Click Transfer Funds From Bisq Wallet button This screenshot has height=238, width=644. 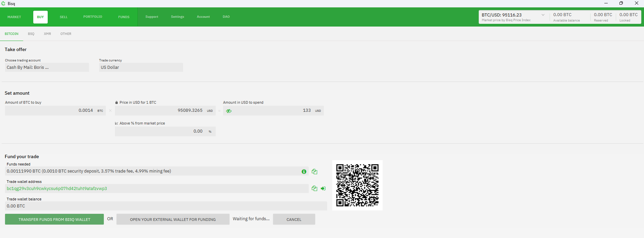click(x=54, y=220)
